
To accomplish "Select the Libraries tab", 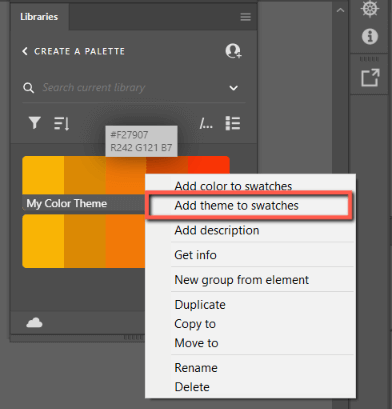I will pyautogui.click(x=39, y=17).
